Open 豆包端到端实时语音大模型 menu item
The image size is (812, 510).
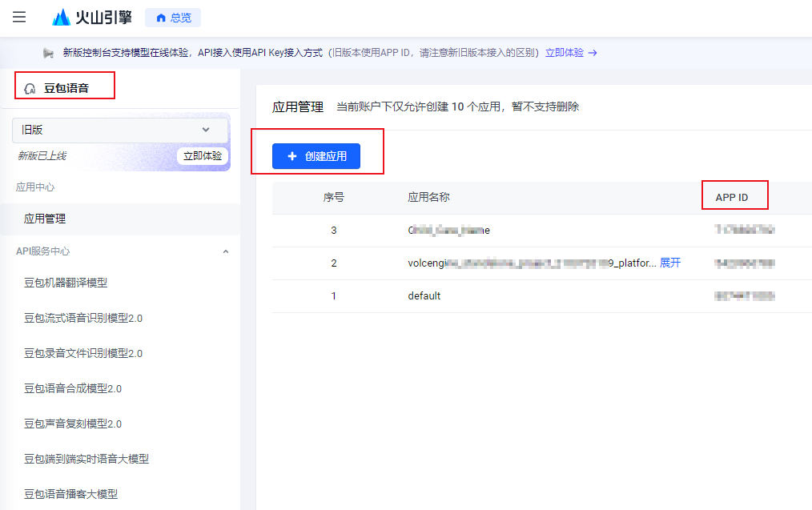coord(86,459)
